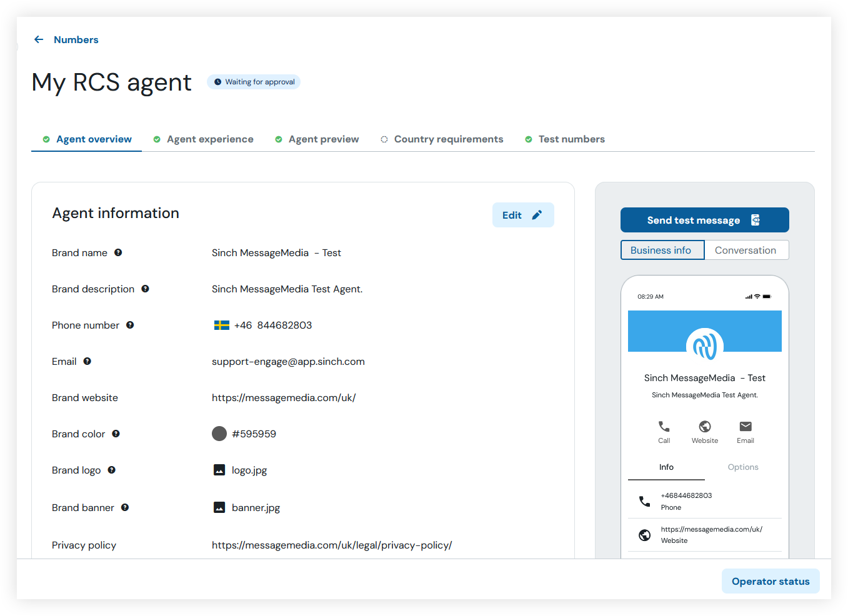This screenshot has height=616, width=848.
Task: Select the Business info preview toggle
Action: point(662,250)
